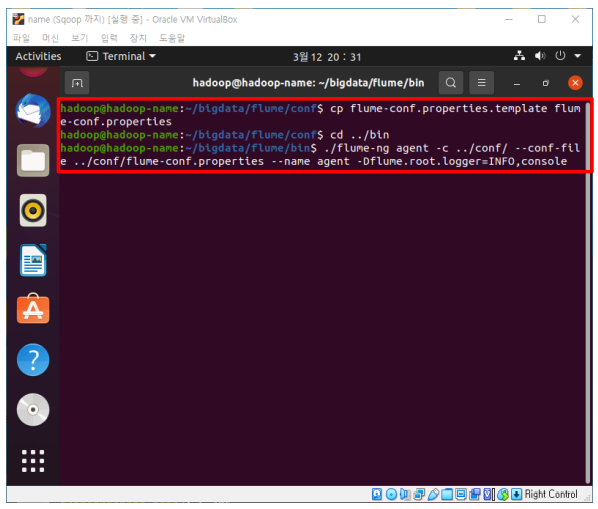Click the optical disc dock icon

tap(33, 410)
